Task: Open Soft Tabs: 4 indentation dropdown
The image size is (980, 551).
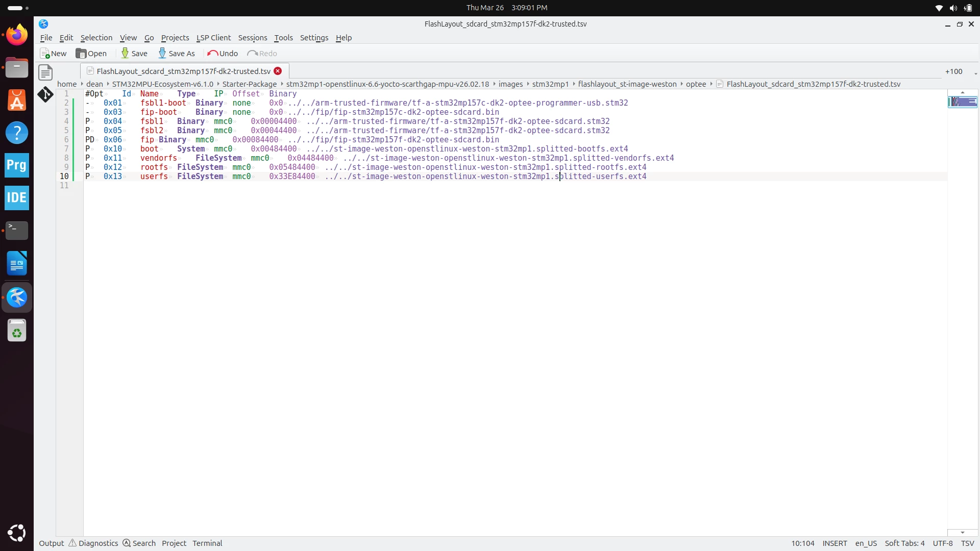Action: pos(904,543)
